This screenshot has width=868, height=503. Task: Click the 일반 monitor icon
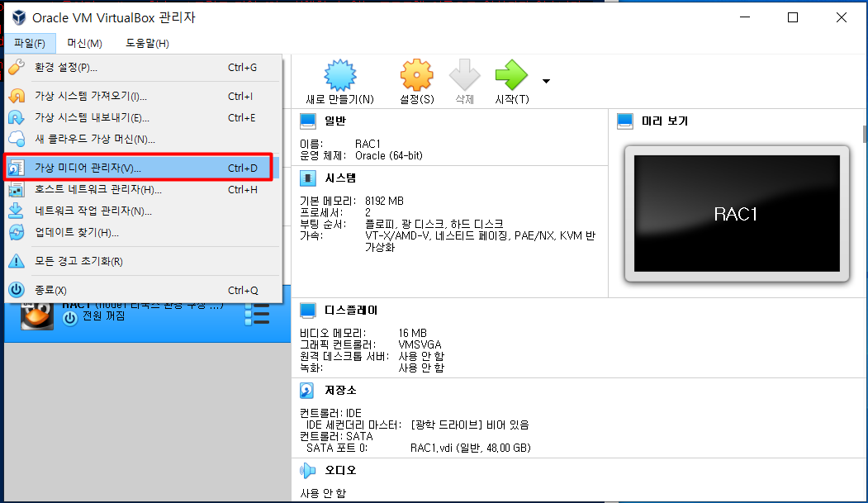coord(308,121)
